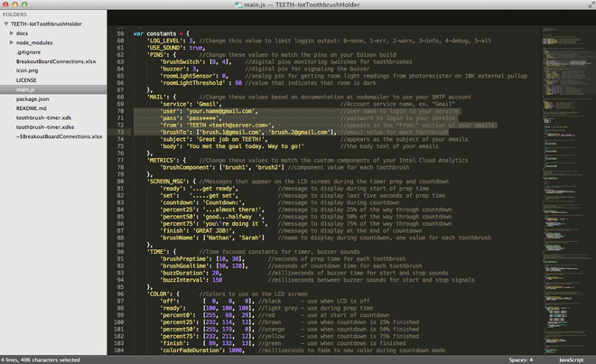This screenshot has height=364, width=596.
Task: Place cursor on 'USE_SOUND' key
Action: click(x=166, y=48)
